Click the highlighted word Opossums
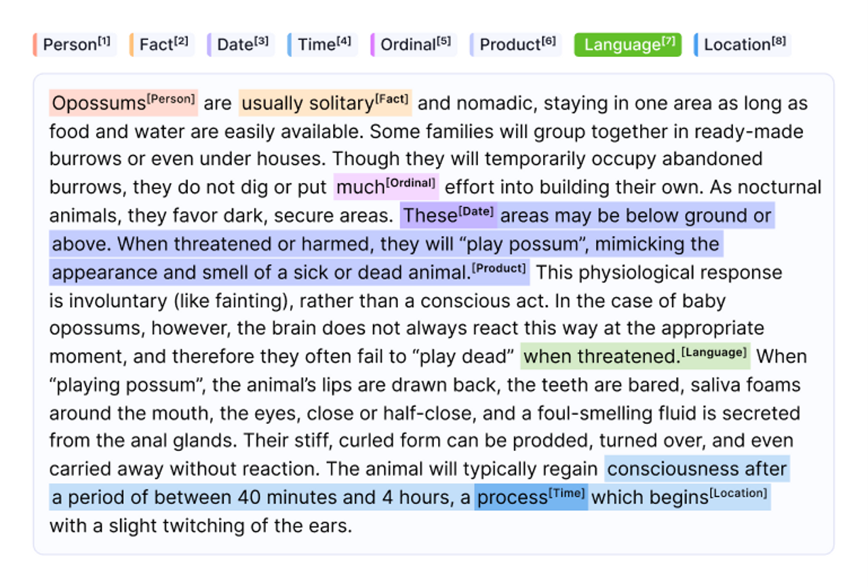 click(99, 104)
